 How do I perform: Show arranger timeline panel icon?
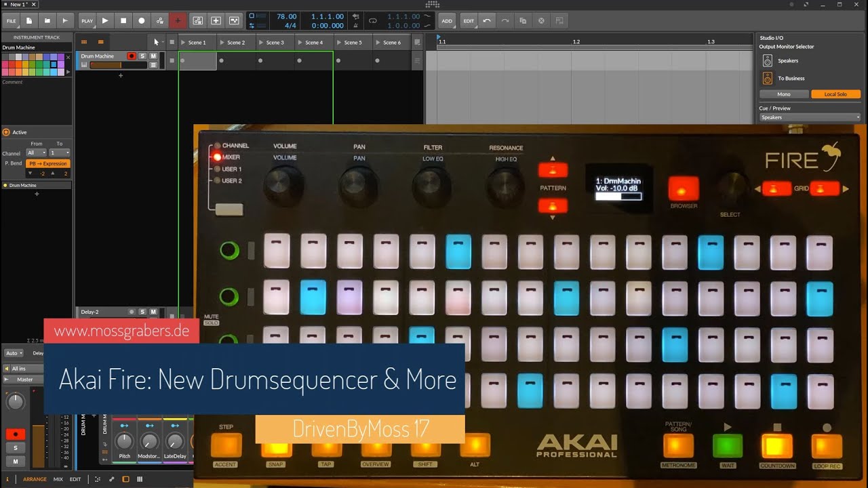tap(100, 42)
